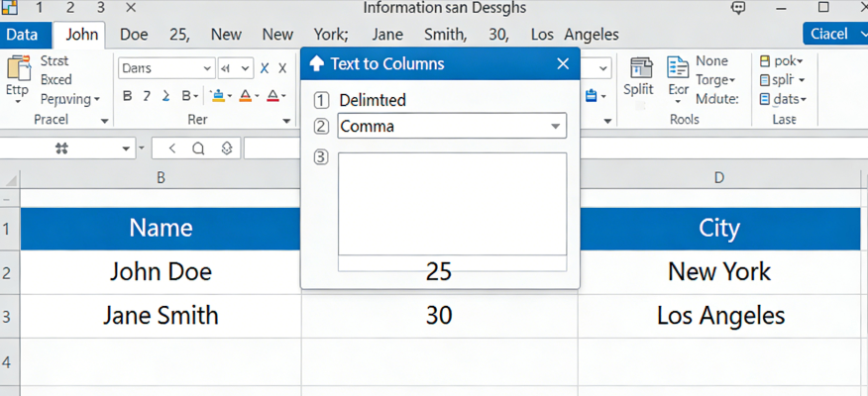
Task: Click the Splfit ribbon icon
Action: (x=640, y=68)
